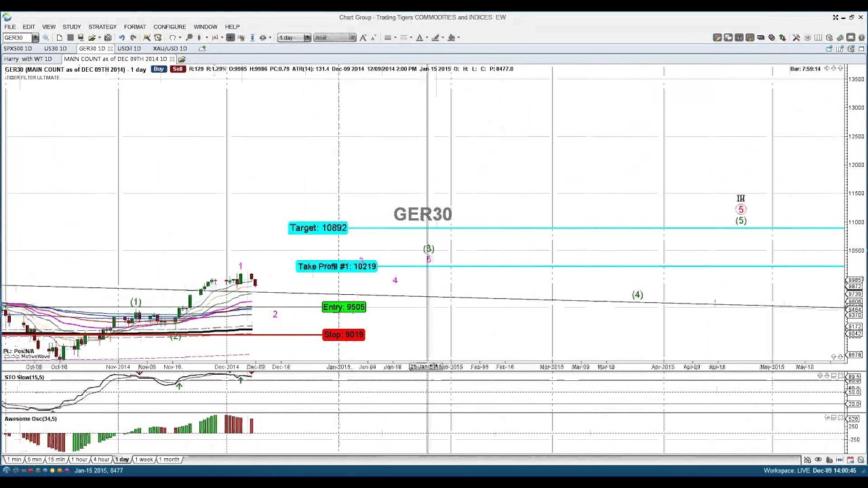
Task: Switch to the USOil 1D tab
Action: pyautogui.click(x=129, y=49)
